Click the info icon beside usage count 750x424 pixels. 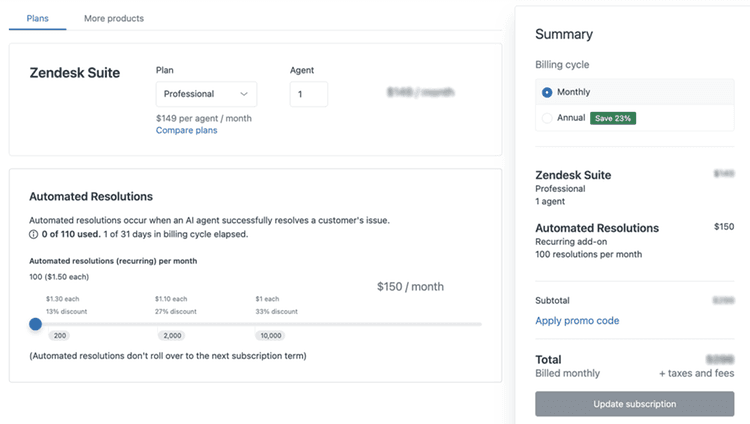(33, 234)
